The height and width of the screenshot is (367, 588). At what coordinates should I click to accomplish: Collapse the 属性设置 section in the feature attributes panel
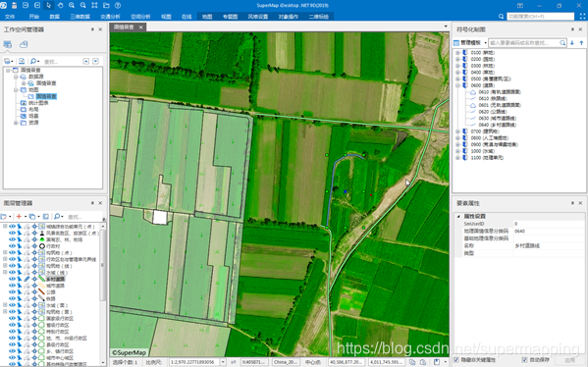click(x=458, y=216)
